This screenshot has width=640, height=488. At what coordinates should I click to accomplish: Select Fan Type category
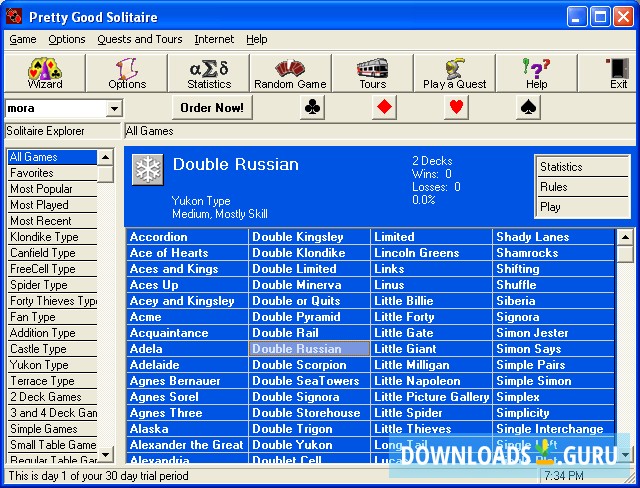pyautogui.click(x=52, y=317)
